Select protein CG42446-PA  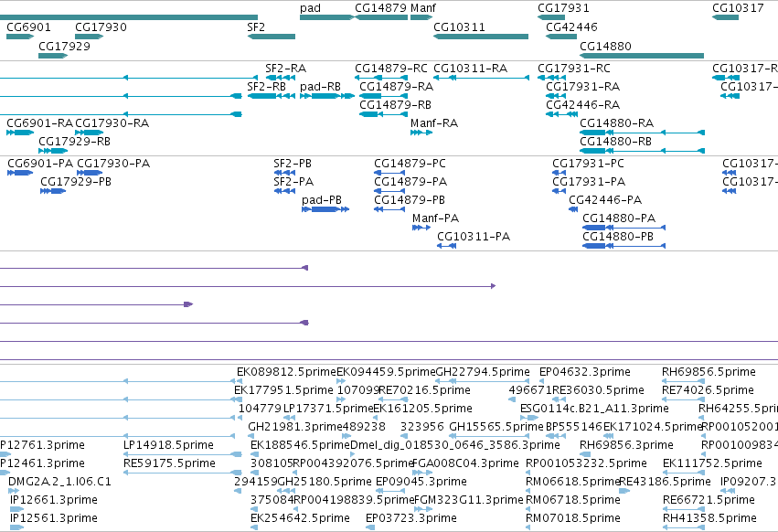573,209
